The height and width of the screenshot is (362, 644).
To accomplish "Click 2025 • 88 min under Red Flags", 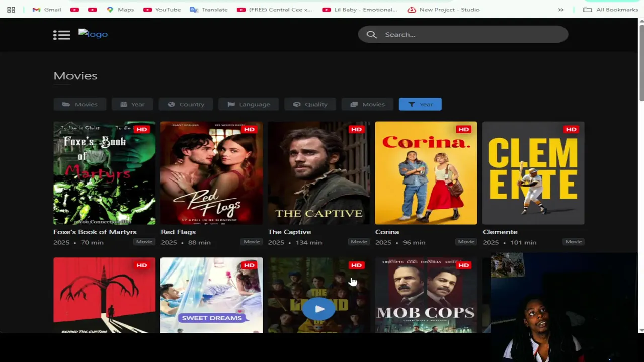I will pos(186,242).
